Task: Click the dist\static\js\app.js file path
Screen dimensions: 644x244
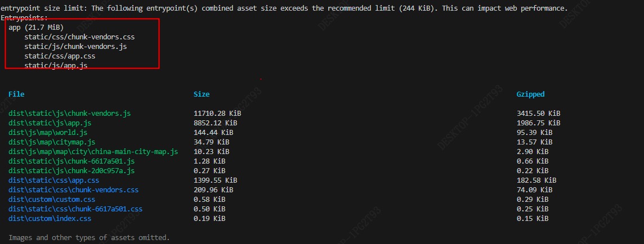Action: pos(50,123)
